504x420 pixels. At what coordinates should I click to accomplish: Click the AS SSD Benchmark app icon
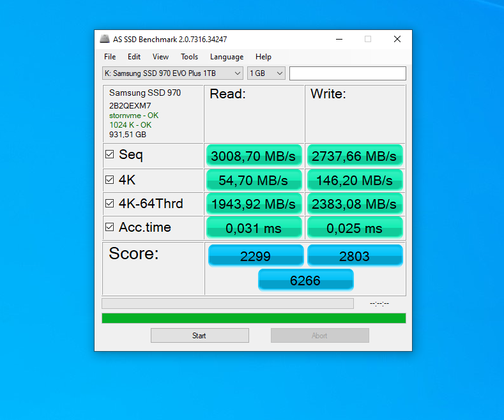(x=105, y=39)
